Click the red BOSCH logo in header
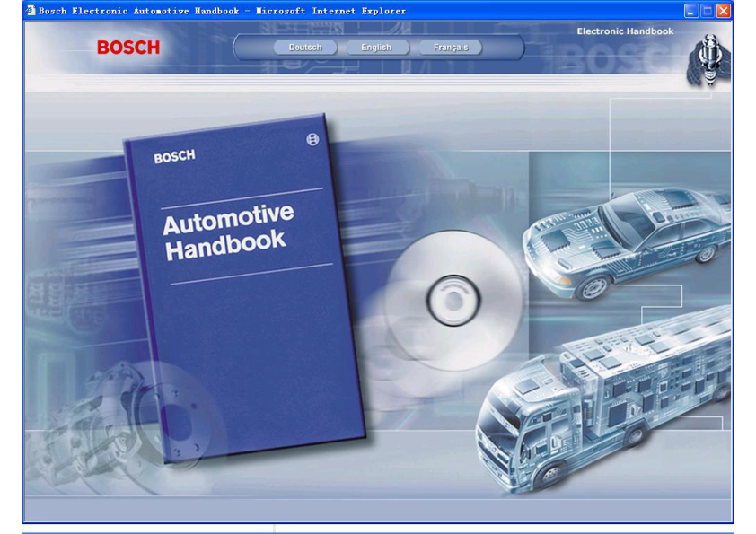Screen dimensions: 756x534 [x=127, y=48]
